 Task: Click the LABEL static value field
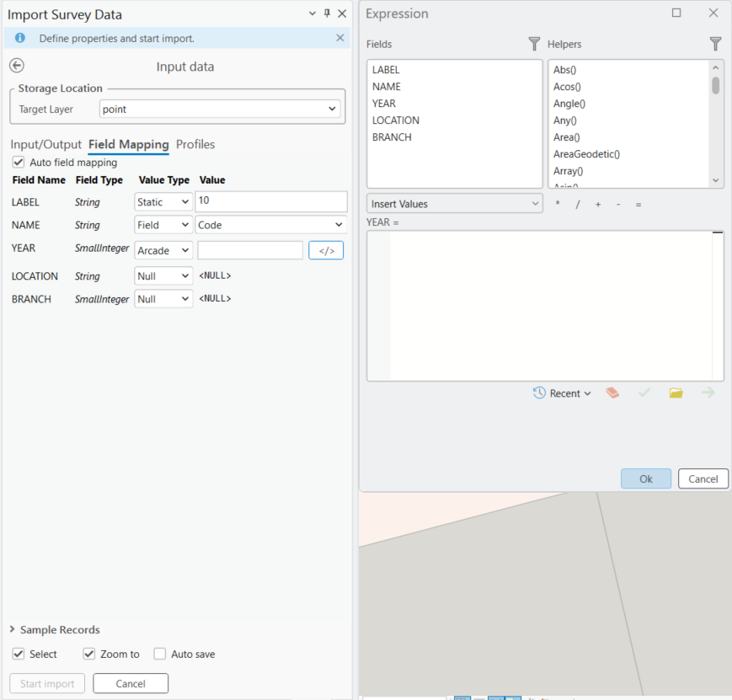pyautogui.click(x=270, y=201)
